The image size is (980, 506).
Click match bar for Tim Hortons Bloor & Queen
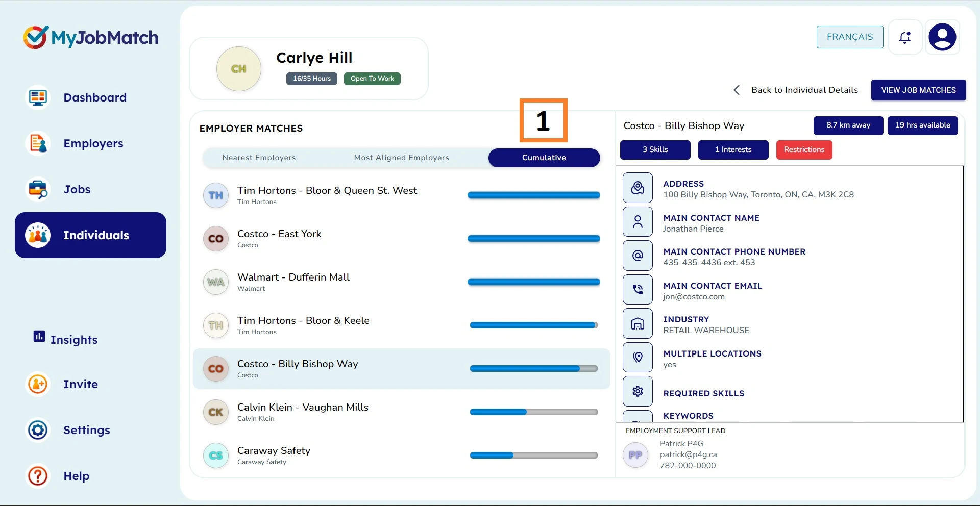coord(534,195)
